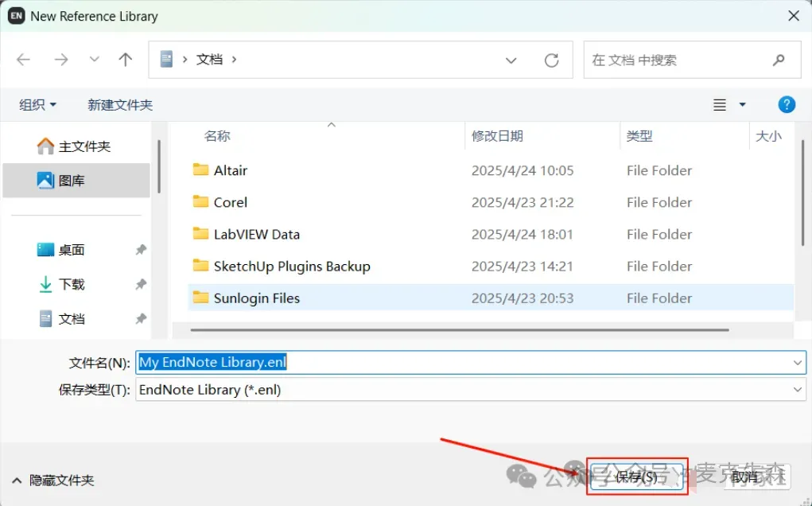Go forward using the forward arrow

pos(61,60)
